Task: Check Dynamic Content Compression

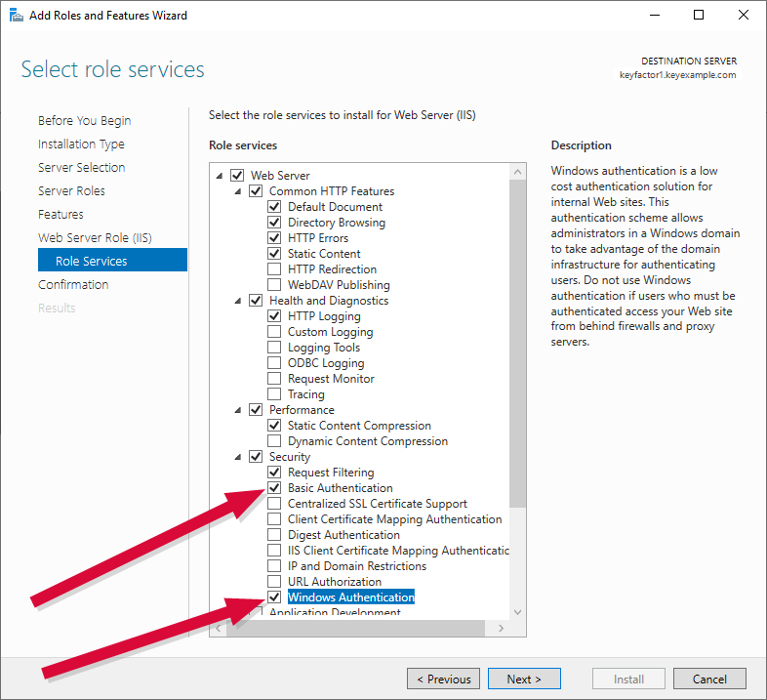Action: pyautogui.click(x=274, y=441)
